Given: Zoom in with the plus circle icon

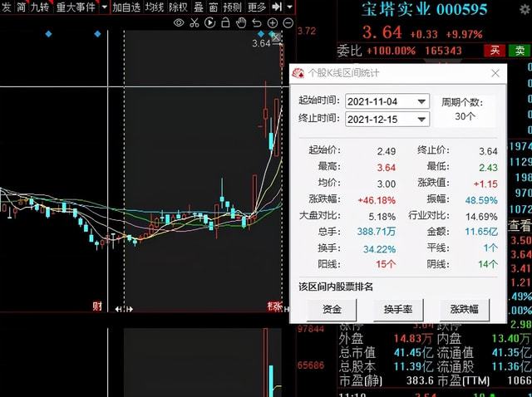Looking at the screenshot, I should [273, 22].
